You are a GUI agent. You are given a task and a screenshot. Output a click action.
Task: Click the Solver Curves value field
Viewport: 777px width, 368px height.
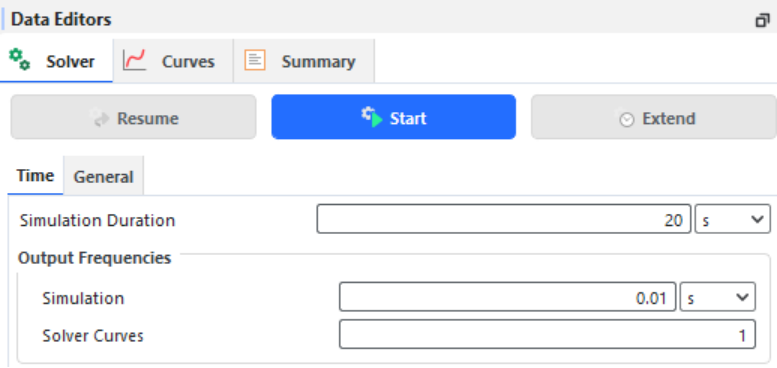click(x=548, y=335)
